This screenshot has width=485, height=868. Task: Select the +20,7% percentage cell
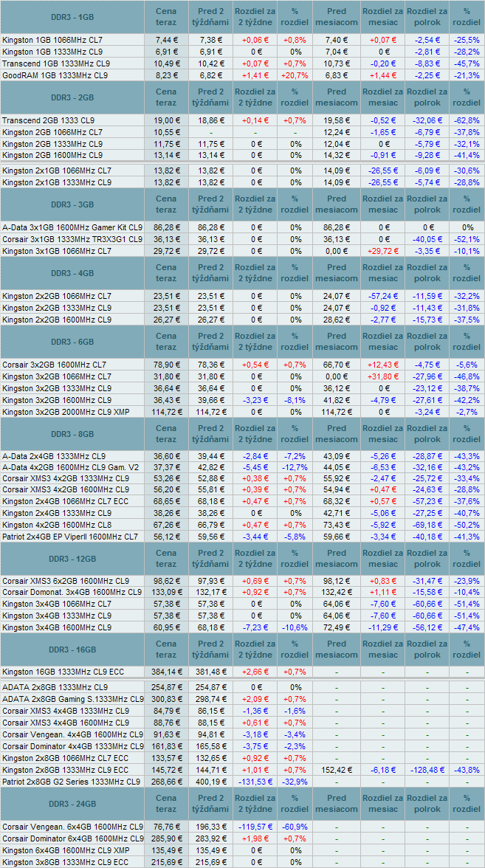(295, 75)
